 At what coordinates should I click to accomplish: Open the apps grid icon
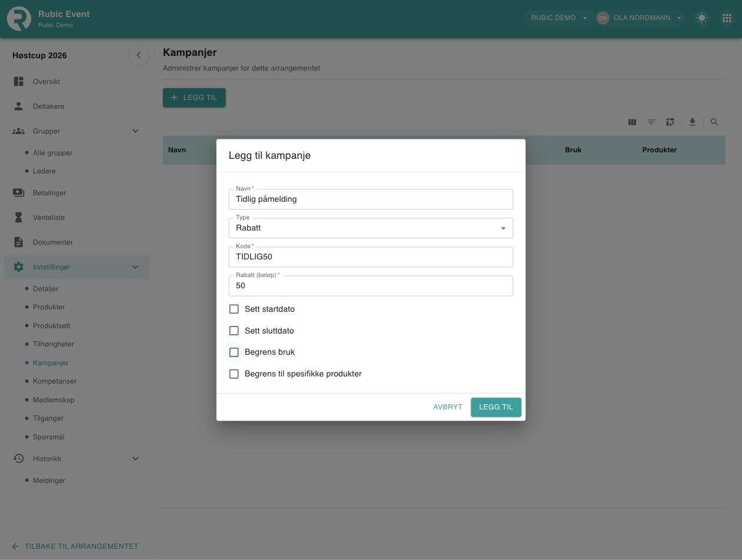(727, 18)
